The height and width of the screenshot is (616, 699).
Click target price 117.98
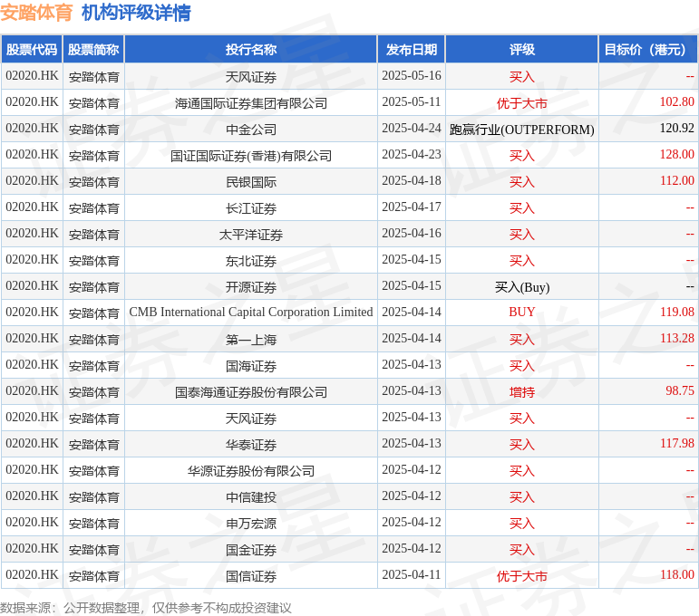point(676,443)
